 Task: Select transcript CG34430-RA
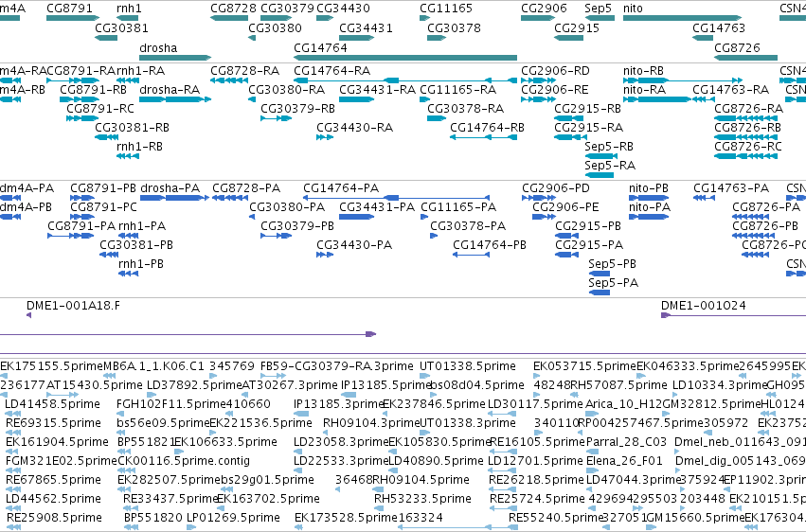pos(354,128)
